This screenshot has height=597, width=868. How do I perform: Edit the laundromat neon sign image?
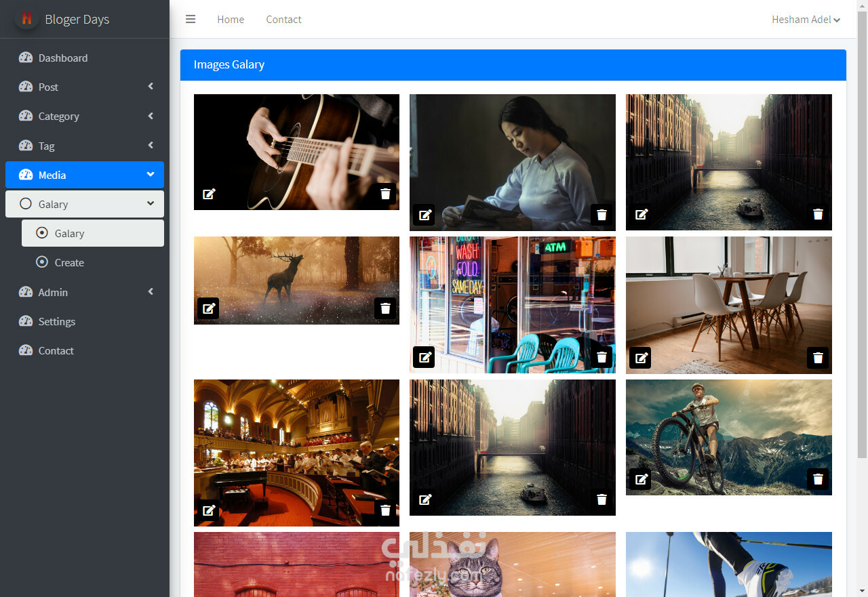(x=425, y=357)
